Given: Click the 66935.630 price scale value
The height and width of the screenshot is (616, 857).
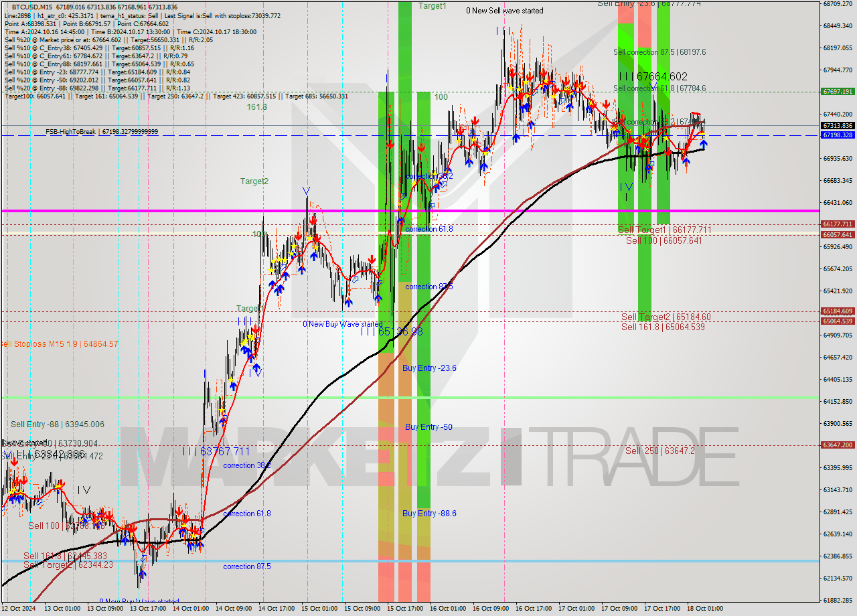Looking at the screenshot, I should (838, 158).
